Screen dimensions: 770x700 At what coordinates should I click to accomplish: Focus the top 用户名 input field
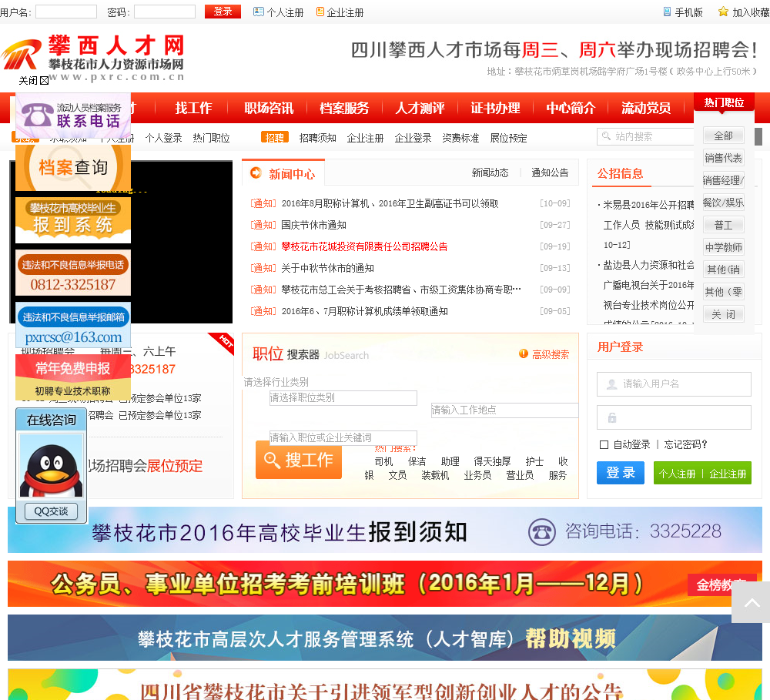tap(66, 12)
